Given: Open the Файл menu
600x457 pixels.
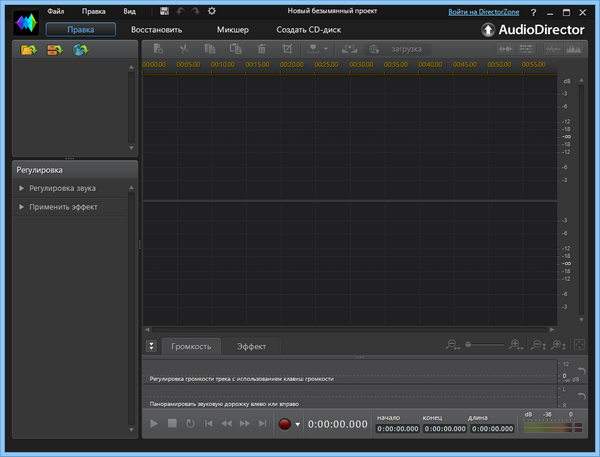Looking at the screenshot, I should tap(57, 11).
